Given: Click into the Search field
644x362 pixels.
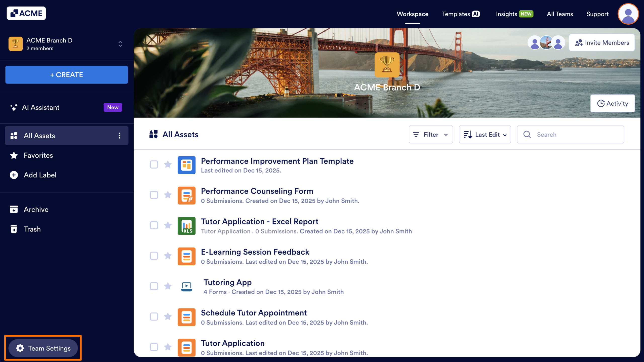Looking at the screenshot, I should click(x=576, y=135).
